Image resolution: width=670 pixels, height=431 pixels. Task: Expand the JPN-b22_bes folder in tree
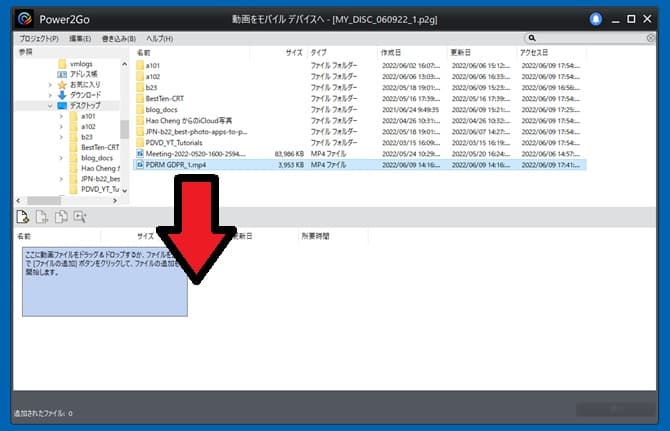pyautogui.click(x=61, y=179)
